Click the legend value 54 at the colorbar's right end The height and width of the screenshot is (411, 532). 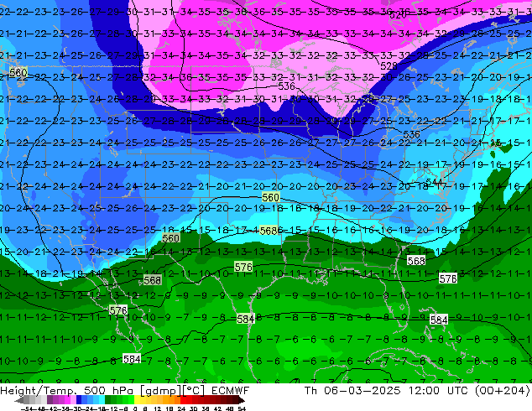coord(241,408)
